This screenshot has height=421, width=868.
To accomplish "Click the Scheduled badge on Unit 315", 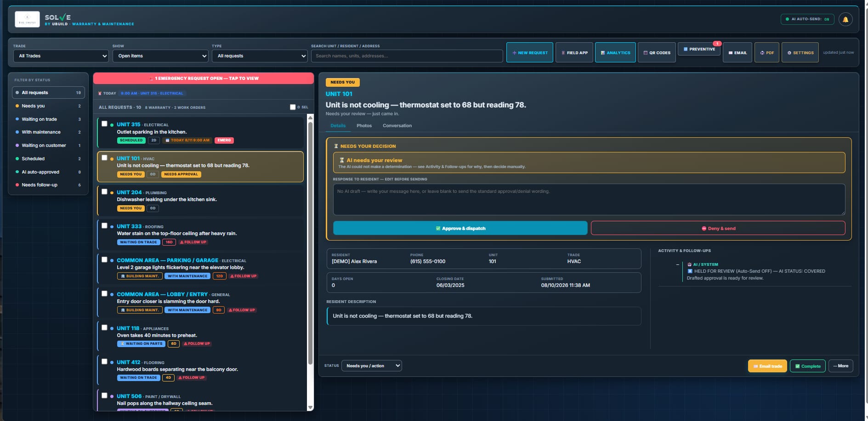I will pyautogui.click(x=131, y=140).
